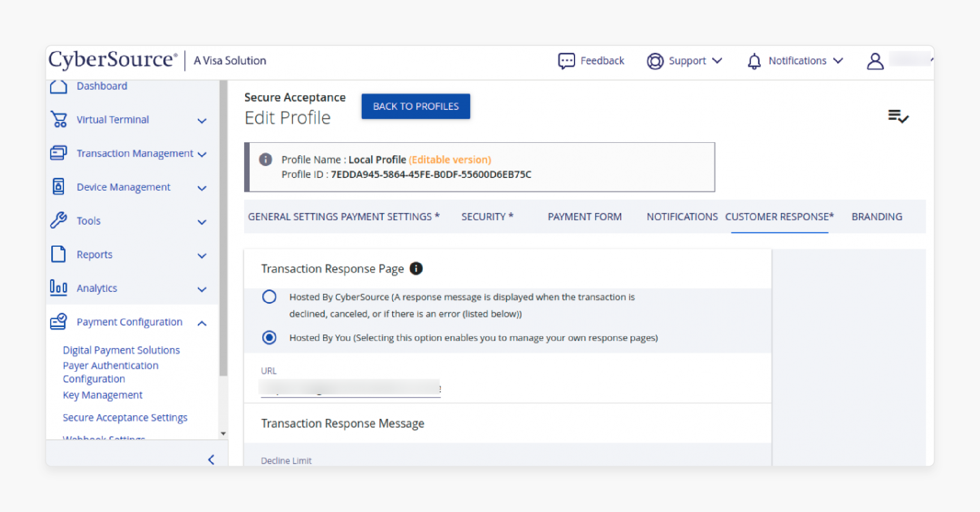Click the profile banner info icon
Image resolution: width=980 pixels, height=512 pixels.
tap(265, 159)
